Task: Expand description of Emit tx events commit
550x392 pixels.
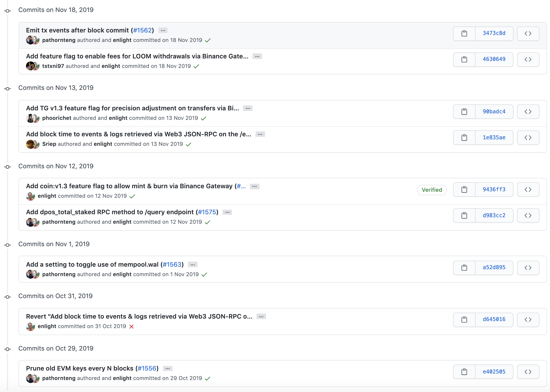Action: 163,30
